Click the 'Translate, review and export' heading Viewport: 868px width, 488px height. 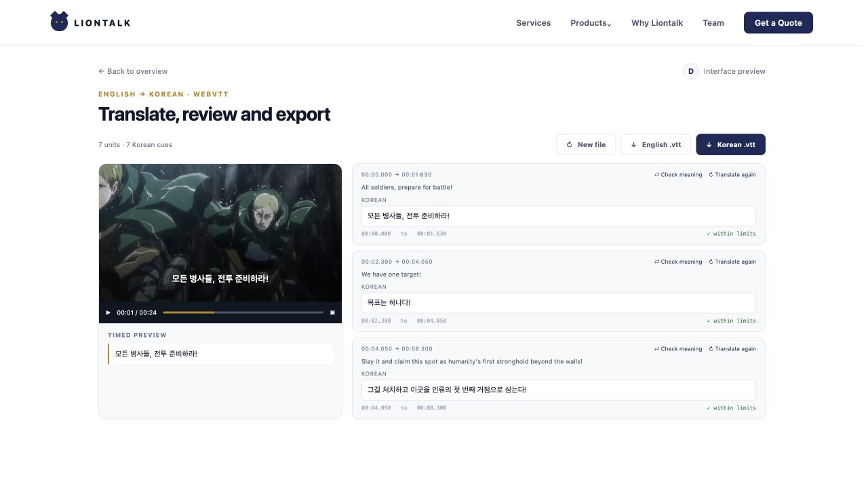214,114
